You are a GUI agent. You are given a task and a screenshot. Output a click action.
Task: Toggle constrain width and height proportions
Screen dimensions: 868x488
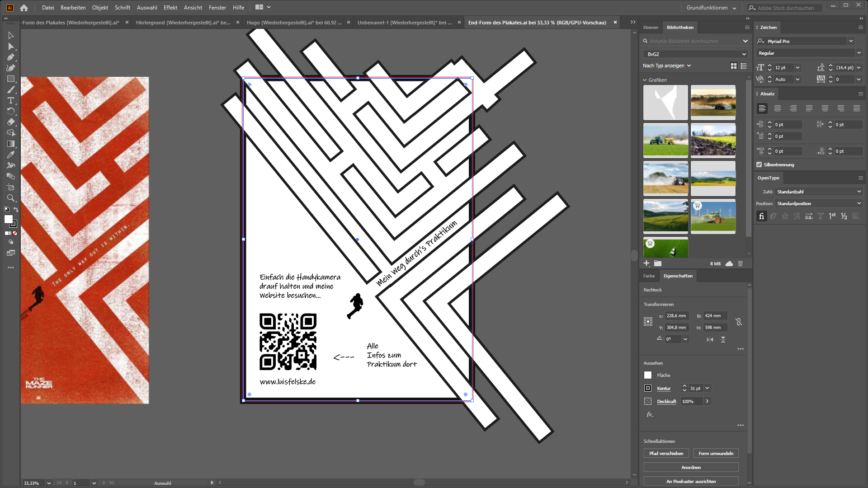pos(738,322)
